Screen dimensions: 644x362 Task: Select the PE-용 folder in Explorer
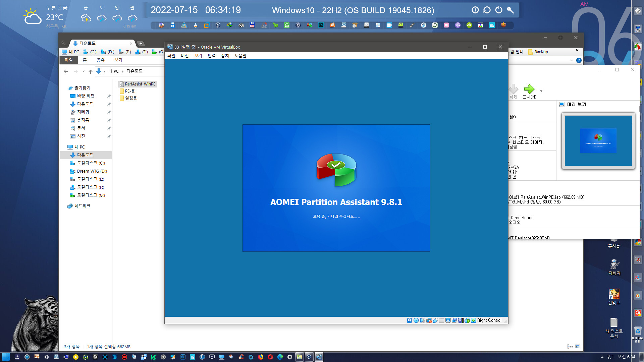click(x=127, y=91)
